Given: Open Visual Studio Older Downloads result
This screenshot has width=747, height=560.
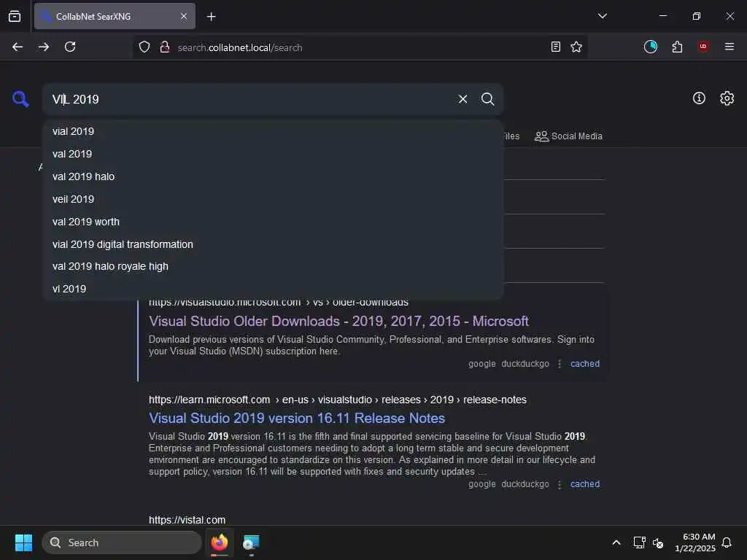Looking at the screenshot, I should coord(338,322).
